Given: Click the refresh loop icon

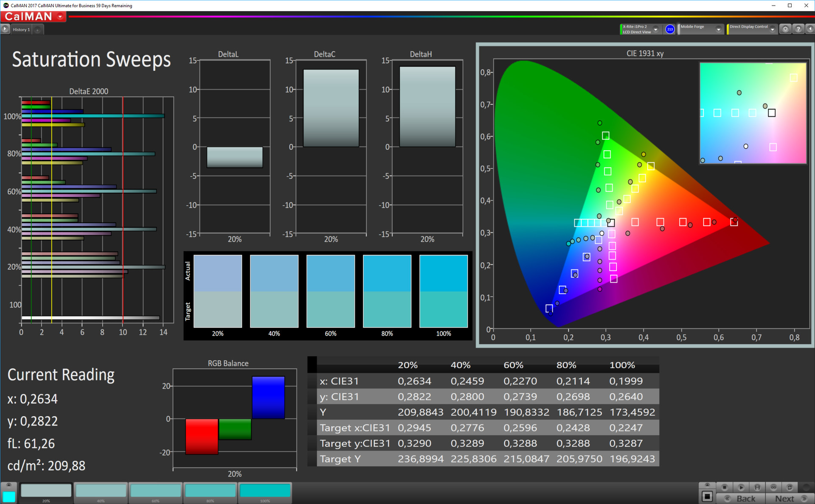Looking at the screenshot, I should click(x=790, y=487).
